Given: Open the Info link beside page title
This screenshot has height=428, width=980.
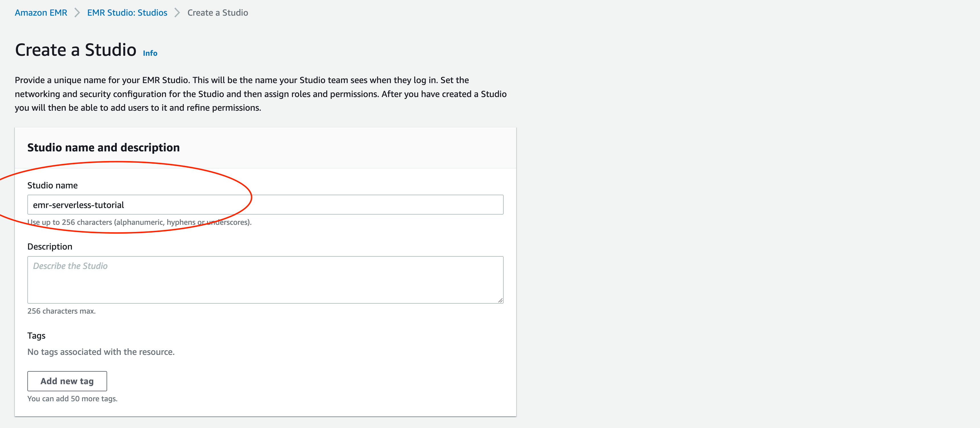Looking at the screenshot, I should point(150,53).
